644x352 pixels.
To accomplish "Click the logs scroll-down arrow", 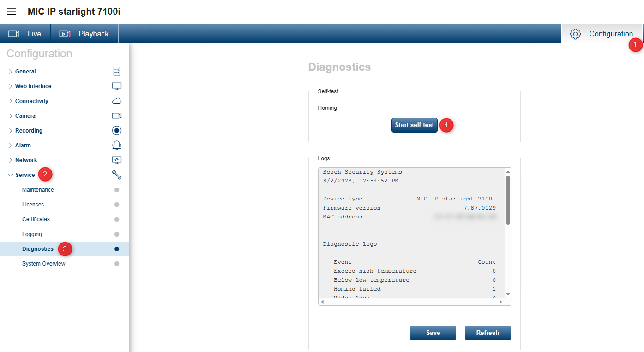I will pyautogui.click(x=508, y=294).
